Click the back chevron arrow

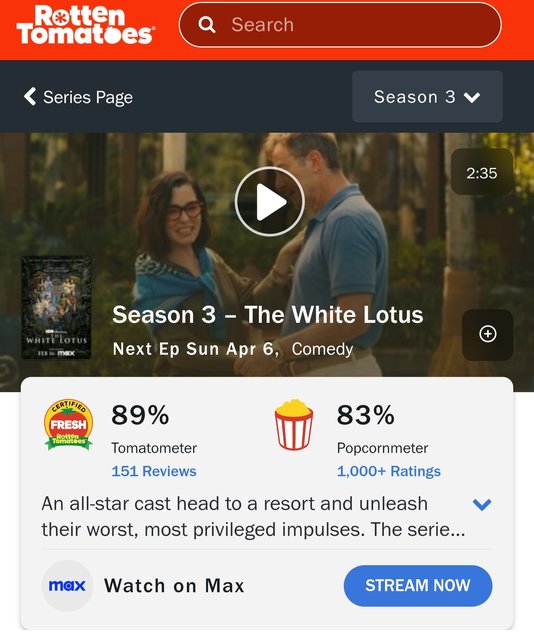tap(30, 97)
